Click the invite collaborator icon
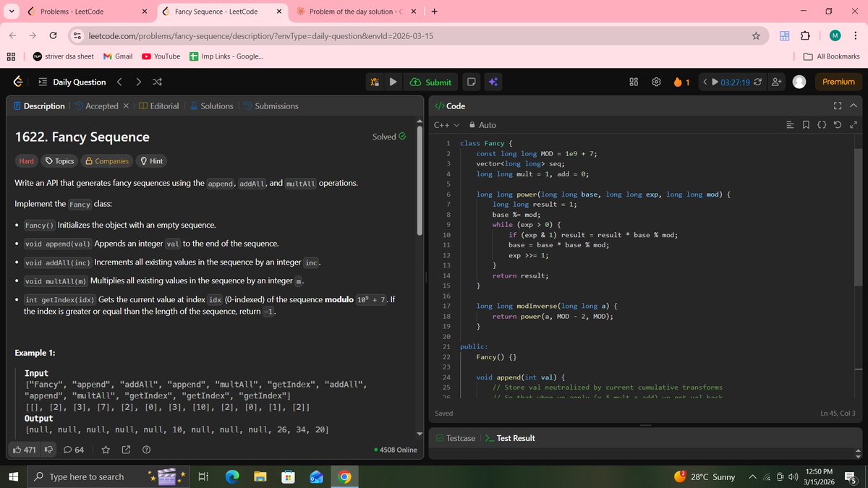 (777, 82)
